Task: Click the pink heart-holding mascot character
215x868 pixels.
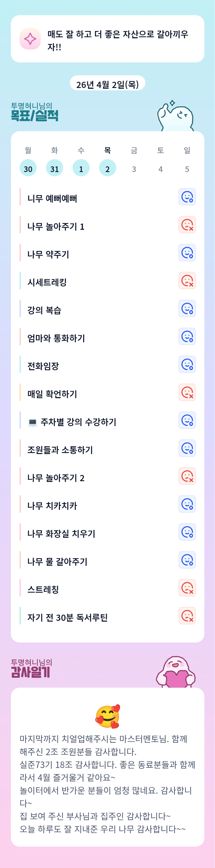Action: coord(175,672)
